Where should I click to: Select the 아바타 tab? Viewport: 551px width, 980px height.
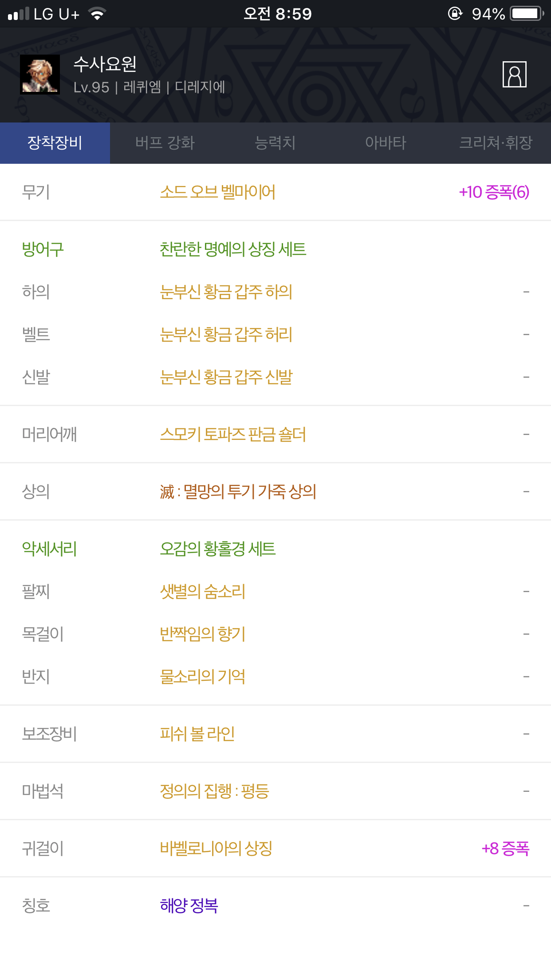(386, 143)
